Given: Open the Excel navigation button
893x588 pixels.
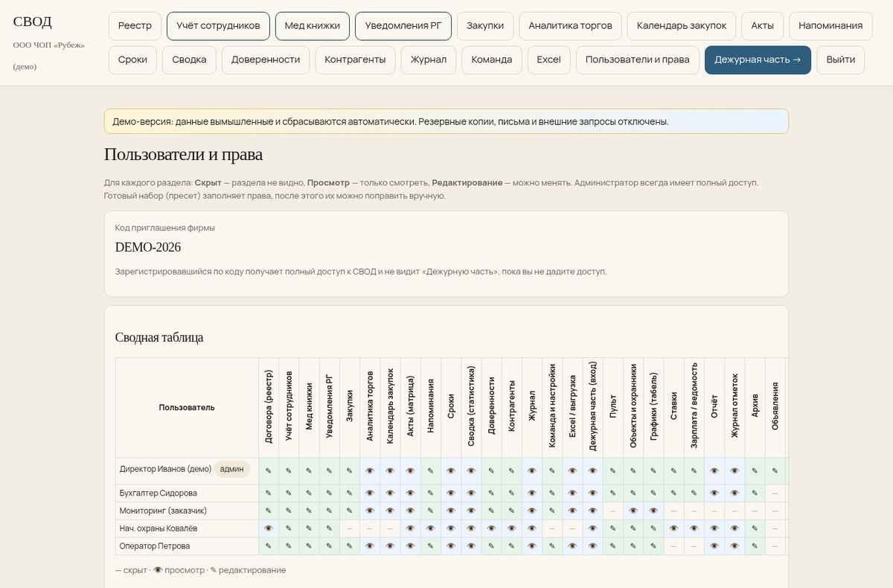Looking at the screenshot, I should (x=548, y=60).
